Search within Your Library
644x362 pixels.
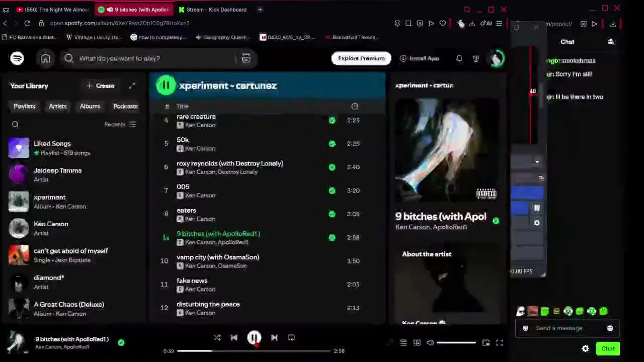15,124
